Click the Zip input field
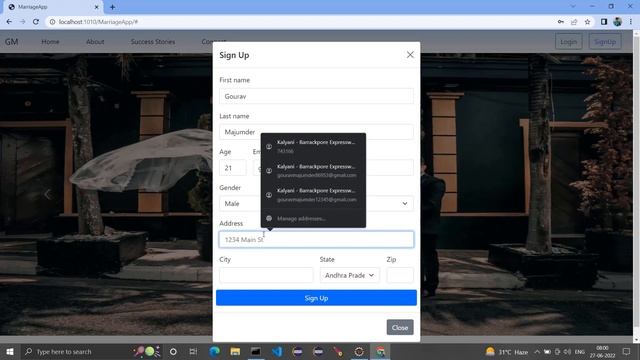 (x=400, y=275)
